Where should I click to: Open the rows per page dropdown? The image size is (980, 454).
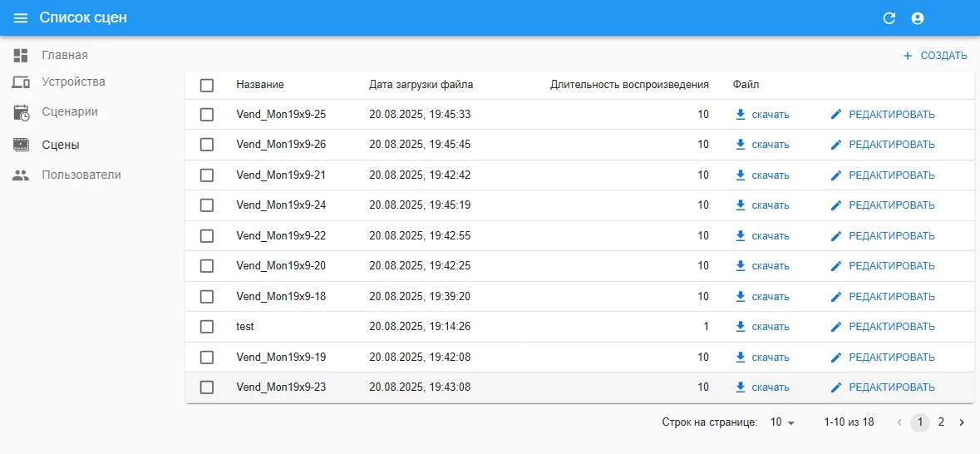(782, 422)
